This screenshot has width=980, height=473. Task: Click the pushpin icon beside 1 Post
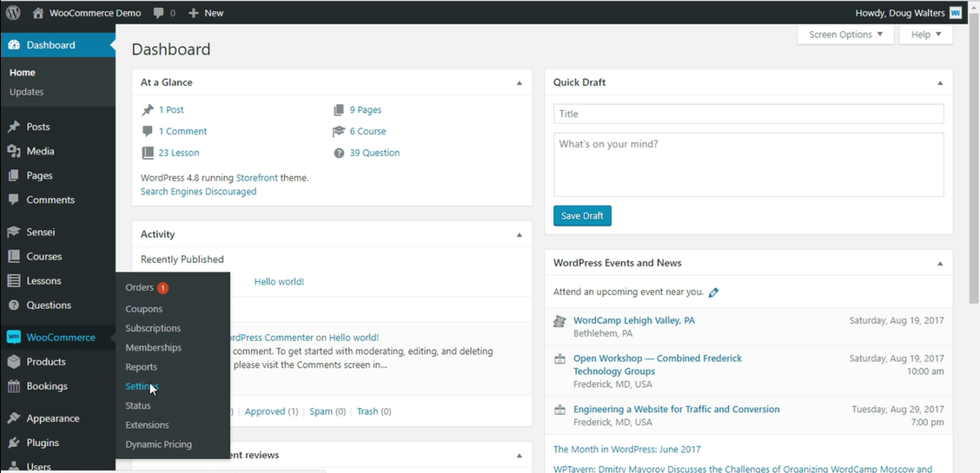point(148,110)
